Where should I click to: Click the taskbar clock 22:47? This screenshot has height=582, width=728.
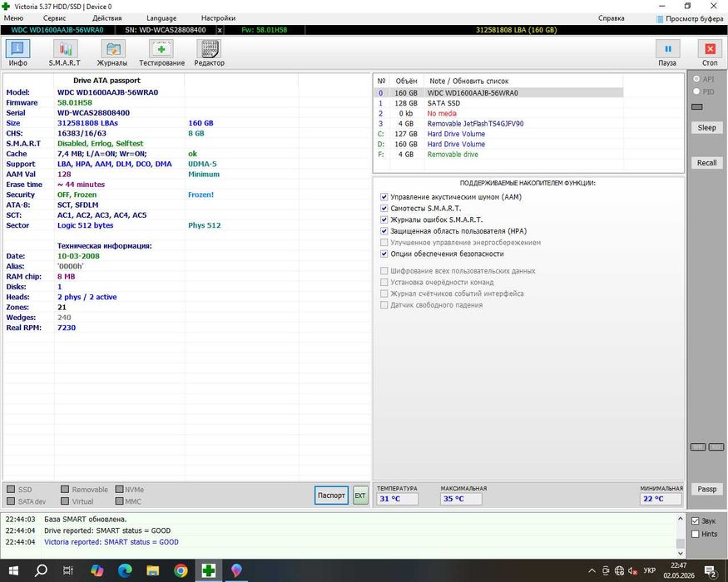[679, 565]
